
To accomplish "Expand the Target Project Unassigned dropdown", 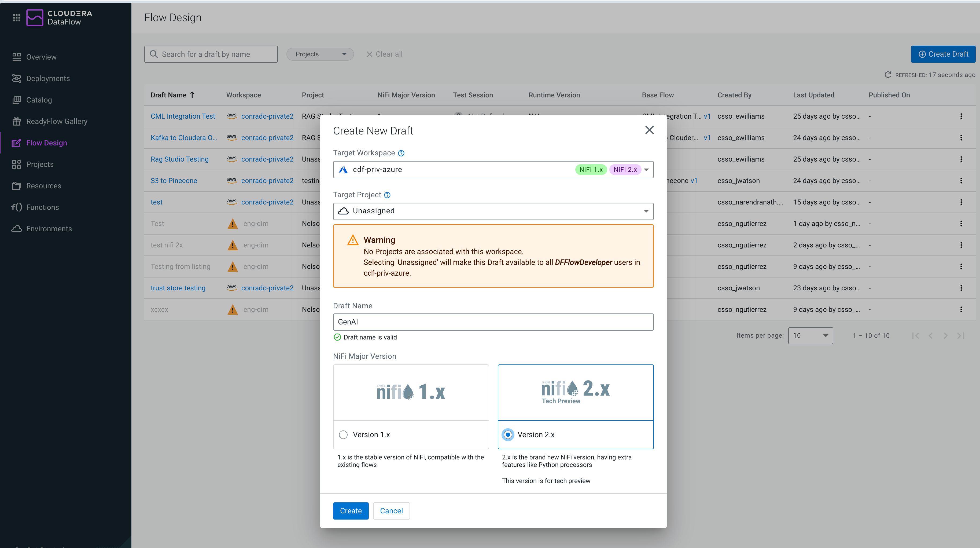I will 646,211.
